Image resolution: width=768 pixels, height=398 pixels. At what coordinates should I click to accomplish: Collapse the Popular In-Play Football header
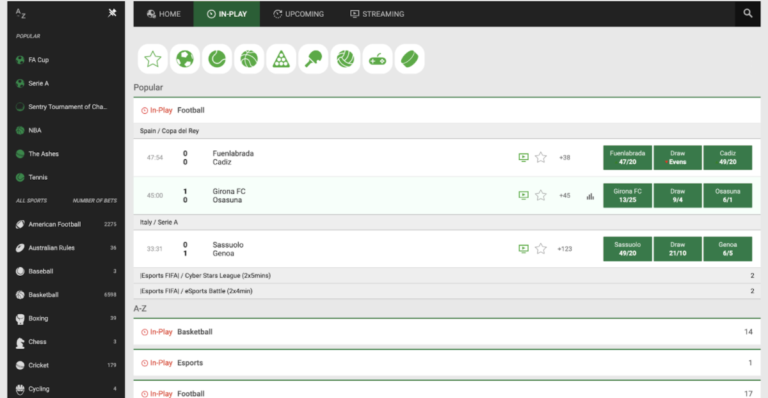[x=447, y=110]
